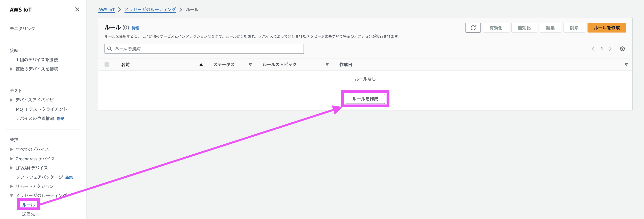Open MQTT テストクライアント

coord(41,109)
